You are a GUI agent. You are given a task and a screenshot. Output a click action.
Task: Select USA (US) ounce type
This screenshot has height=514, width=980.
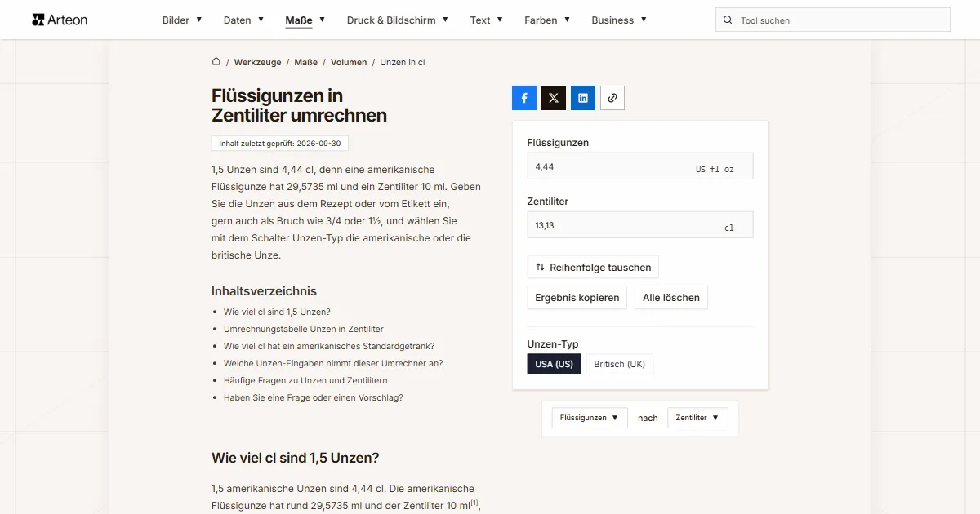[x=555, y=364]
